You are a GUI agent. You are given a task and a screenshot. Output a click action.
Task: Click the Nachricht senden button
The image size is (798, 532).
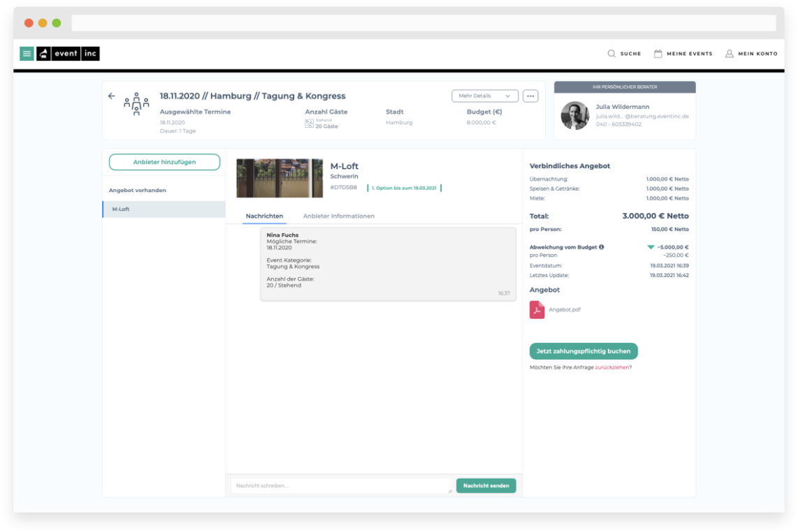(486, 485)
